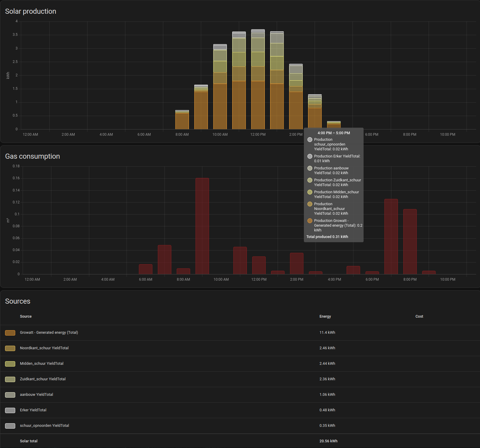The height and width of the screenshot is (448, 480).
Task: Click the Production Midden_schuur circle in tooltip
Action: [310, 192]
